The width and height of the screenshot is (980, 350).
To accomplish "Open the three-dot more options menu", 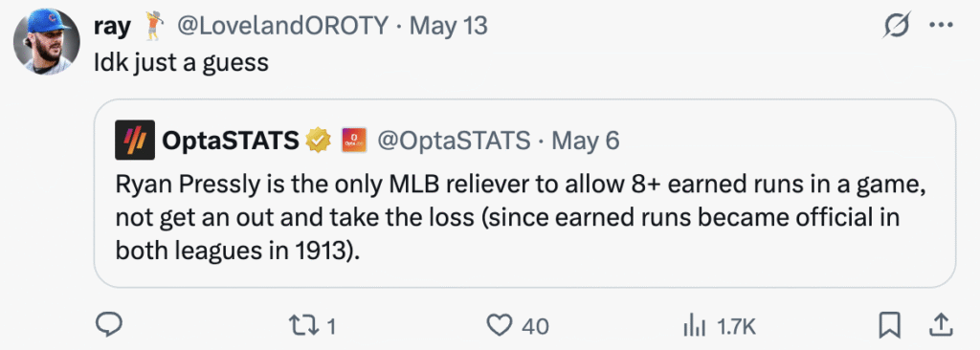I will tap(941, 26).
